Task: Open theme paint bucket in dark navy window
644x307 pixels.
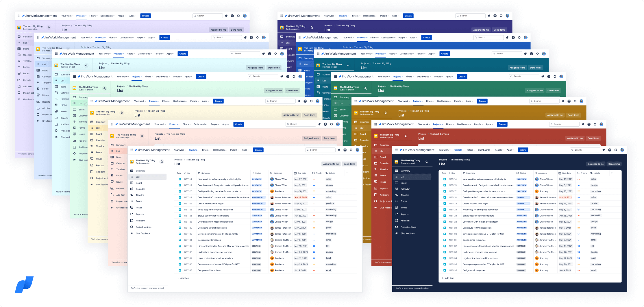Action: coord(426,162)
